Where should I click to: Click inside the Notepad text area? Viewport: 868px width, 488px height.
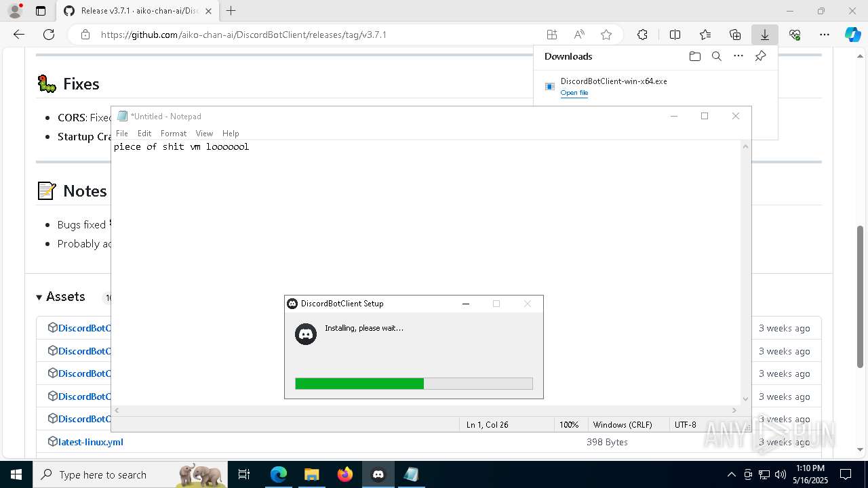coord(426,272)
